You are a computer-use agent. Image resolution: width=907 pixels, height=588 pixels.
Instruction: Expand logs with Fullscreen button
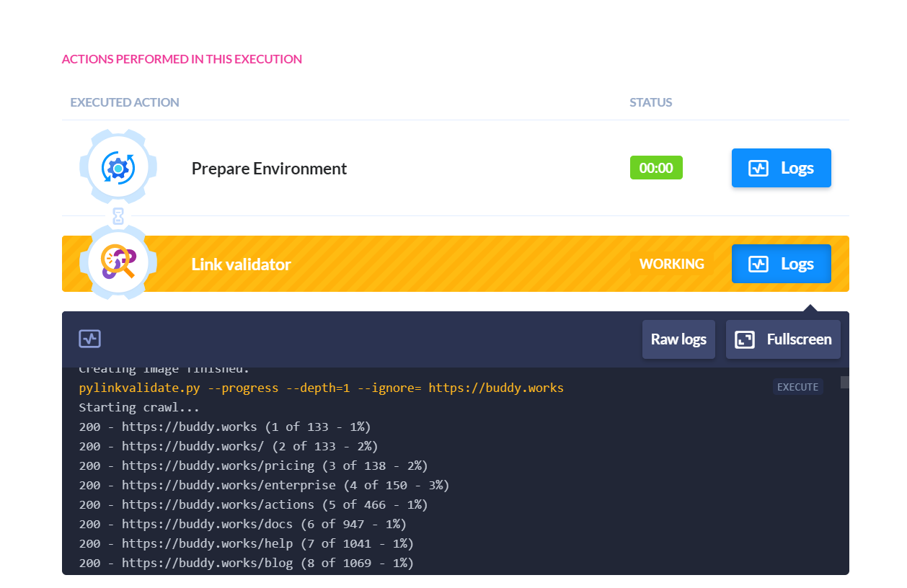click(783, 339)
